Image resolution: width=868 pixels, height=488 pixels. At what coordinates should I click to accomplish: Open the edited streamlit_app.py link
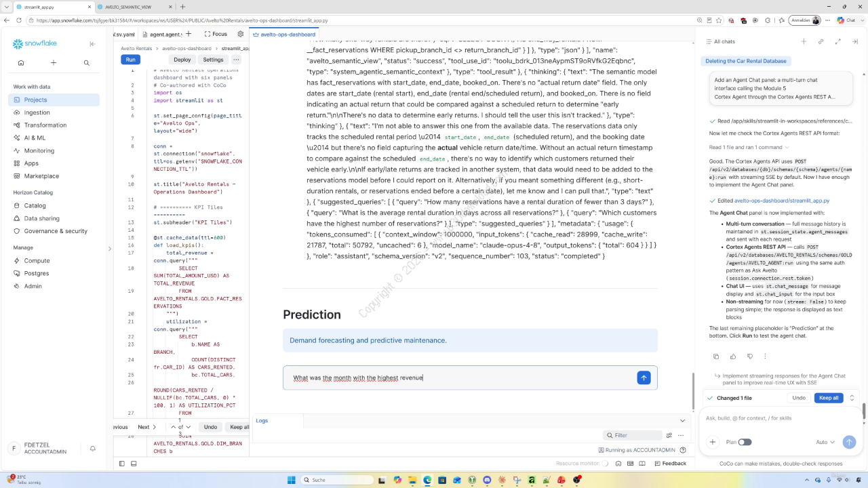[x=781, y=201]
